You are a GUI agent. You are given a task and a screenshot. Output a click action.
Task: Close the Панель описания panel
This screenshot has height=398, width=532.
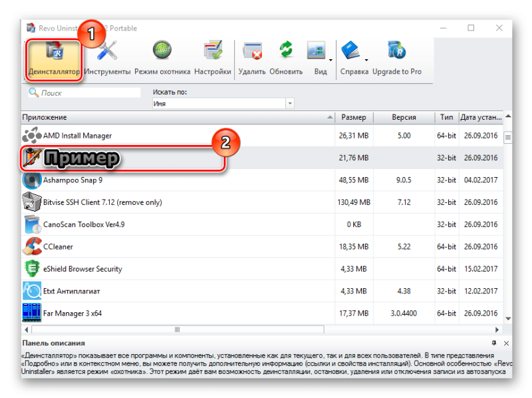click(506, 343)
